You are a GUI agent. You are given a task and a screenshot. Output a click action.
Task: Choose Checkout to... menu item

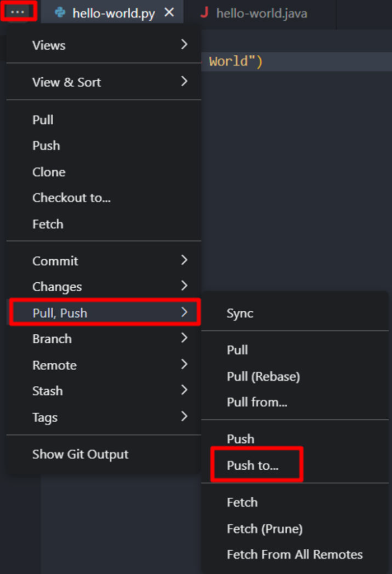pyautogui.click(x=71, y=198)
